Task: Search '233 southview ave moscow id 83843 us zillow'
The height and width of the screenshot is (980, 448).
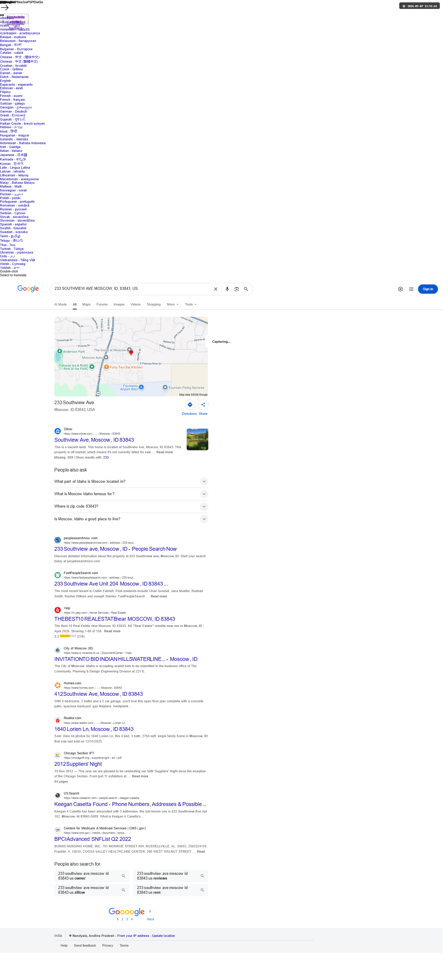Action: 92,890
